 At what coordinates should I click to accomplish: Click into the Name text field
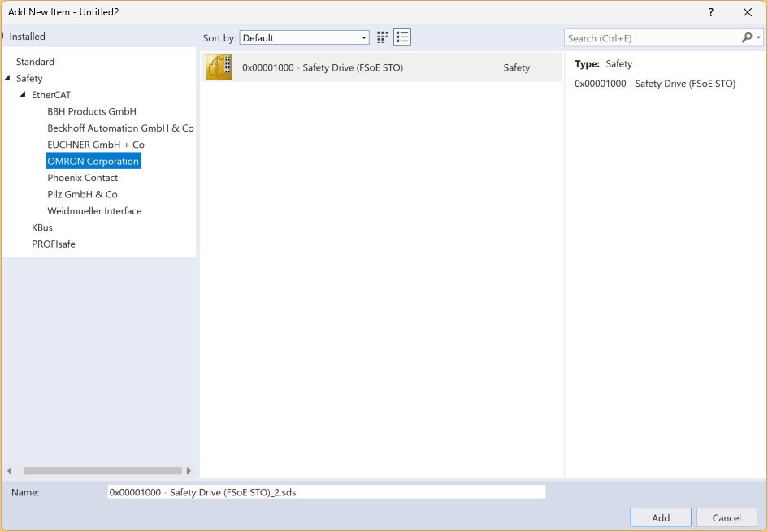click(326, 492)
